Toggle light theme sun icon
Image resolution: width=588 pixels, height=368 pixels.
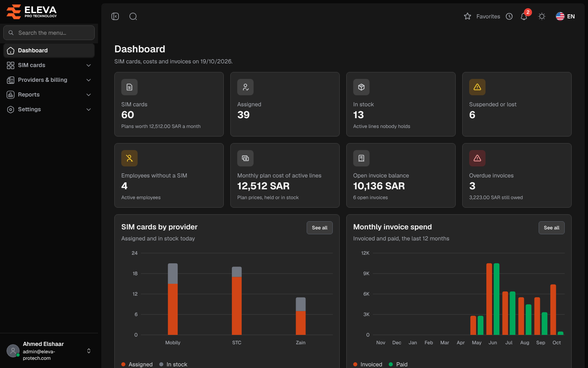click(542, 16)
